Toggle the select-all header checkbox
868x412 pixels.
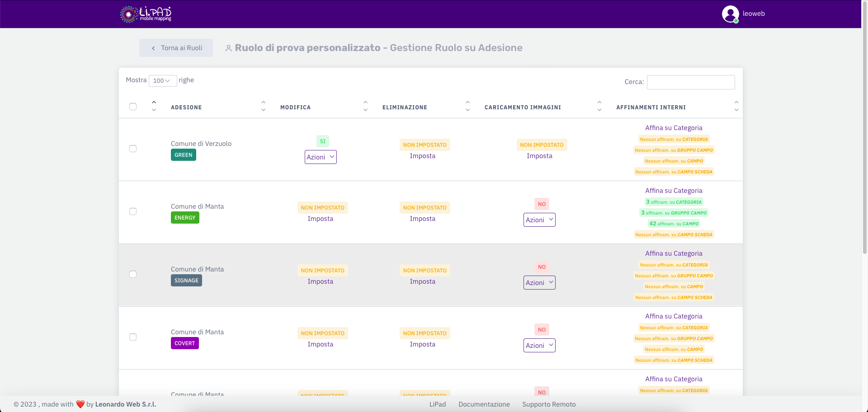[133, 107]
